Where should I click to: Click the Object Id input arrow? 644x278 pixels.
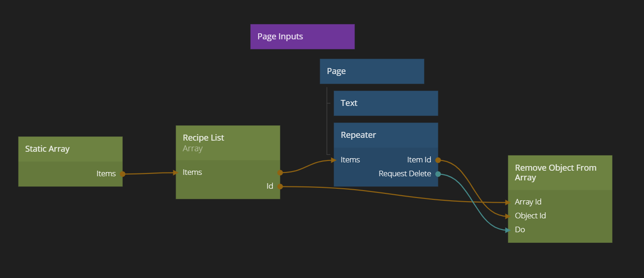(508, 216)
